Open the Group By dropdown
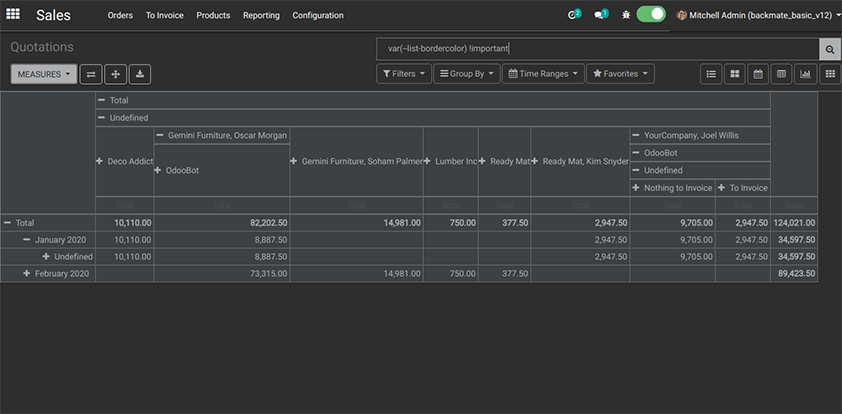This screenshot has height=414, width=842. click(x=467, y=74)
